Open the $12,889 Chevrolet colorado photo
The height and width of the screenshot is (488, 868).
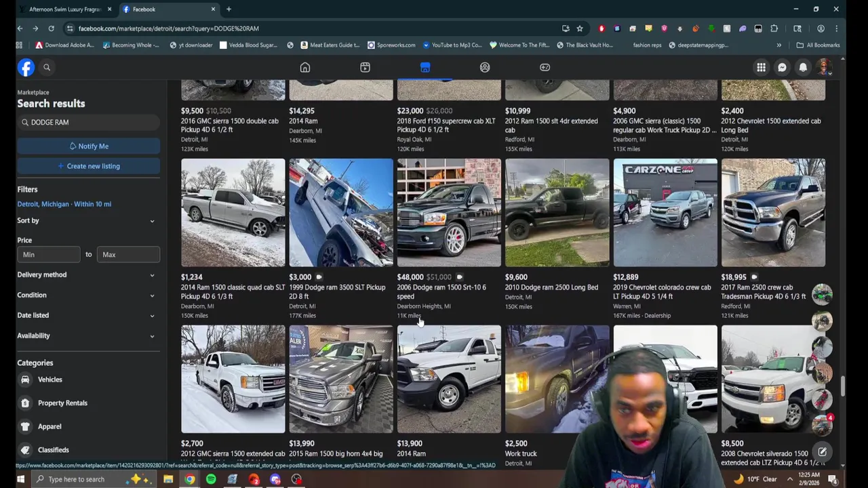tap(665, 213)
